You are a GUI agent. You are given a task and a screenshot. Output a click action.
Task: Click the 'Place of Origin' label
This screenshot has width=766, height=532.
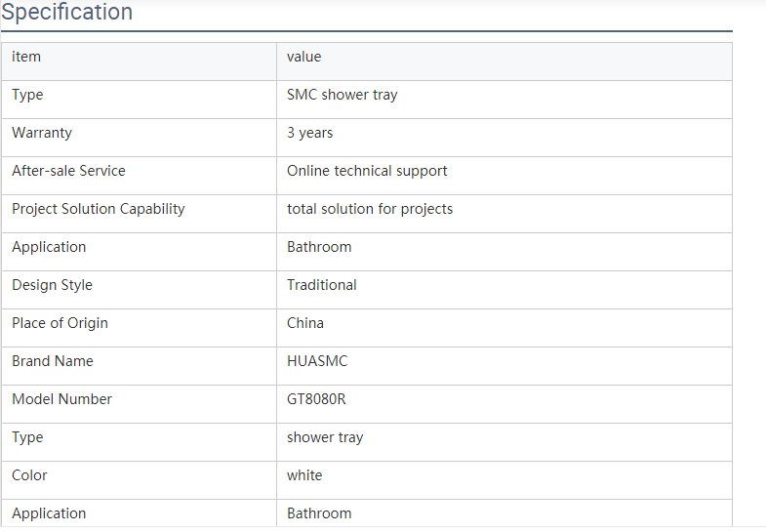click(60, 323)
